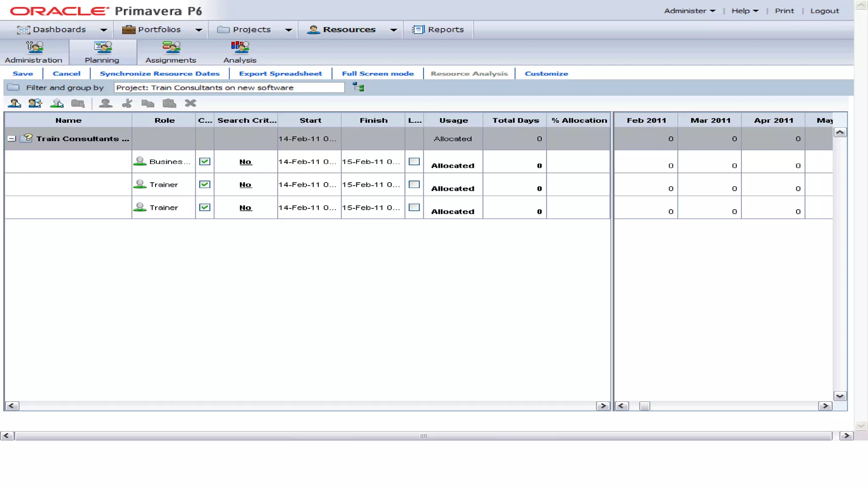
Task: Click the timescale pane scroll up arrow
Action: [840, 132]
